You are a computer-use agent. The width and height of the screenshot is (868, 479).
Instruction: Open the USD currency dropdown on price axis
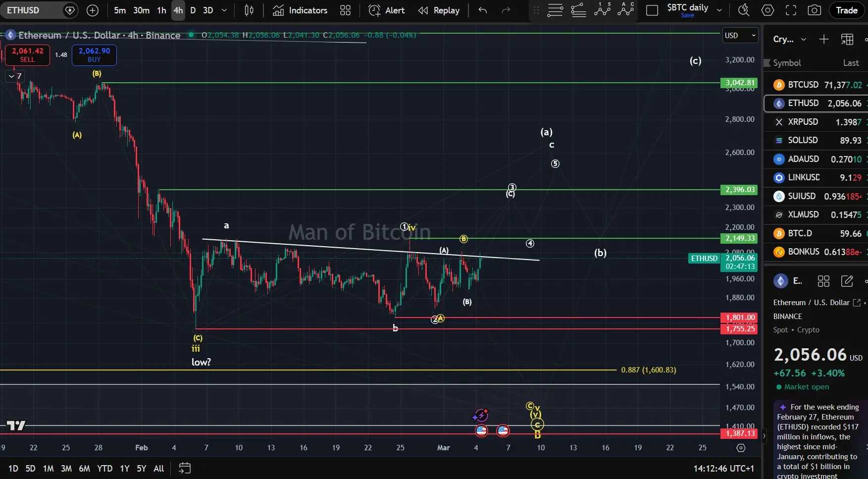click(740, 35)
